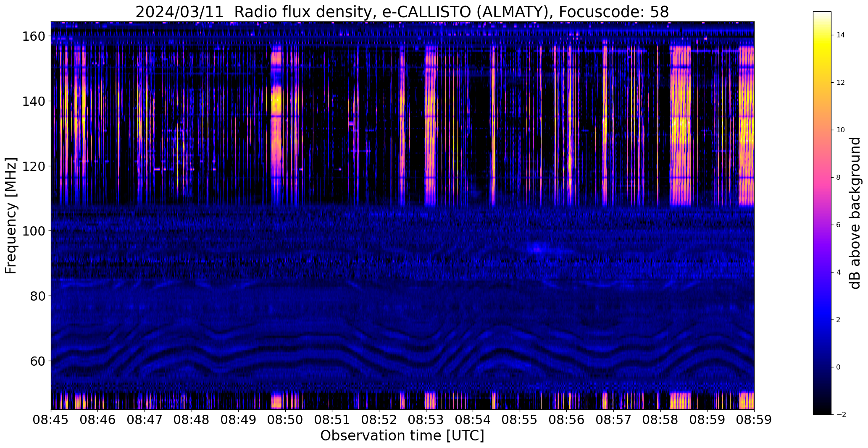
Task: Click the colorbar tick value 8
Action: click(x=839, y=178)
